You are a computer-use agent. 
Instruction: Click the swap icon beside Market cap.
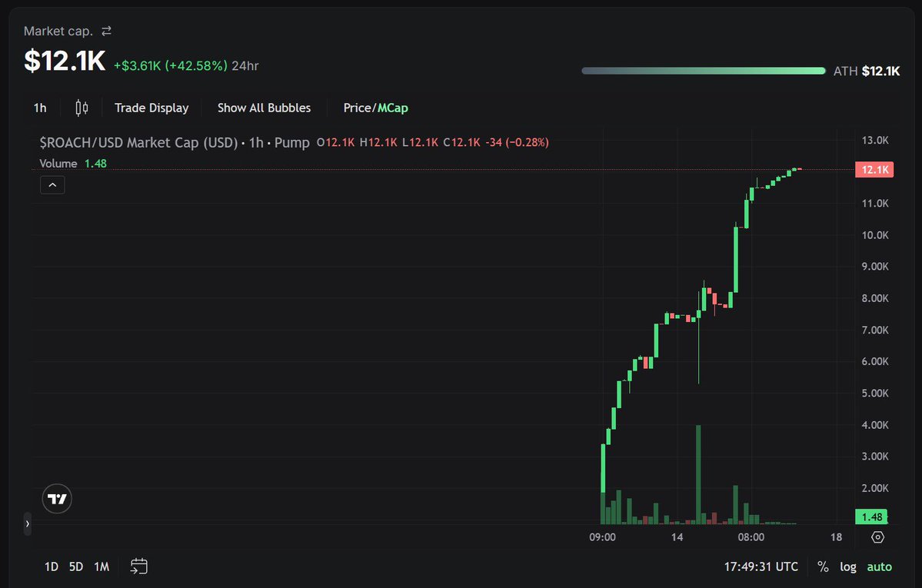[106, 32]
